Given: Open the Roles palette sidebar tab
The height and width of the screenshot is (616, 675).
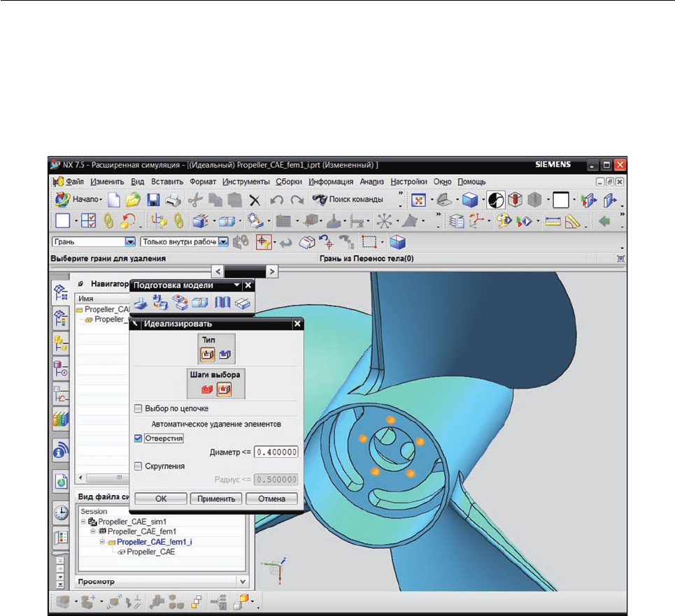Looking at the screenshot, I should [61, 537].
